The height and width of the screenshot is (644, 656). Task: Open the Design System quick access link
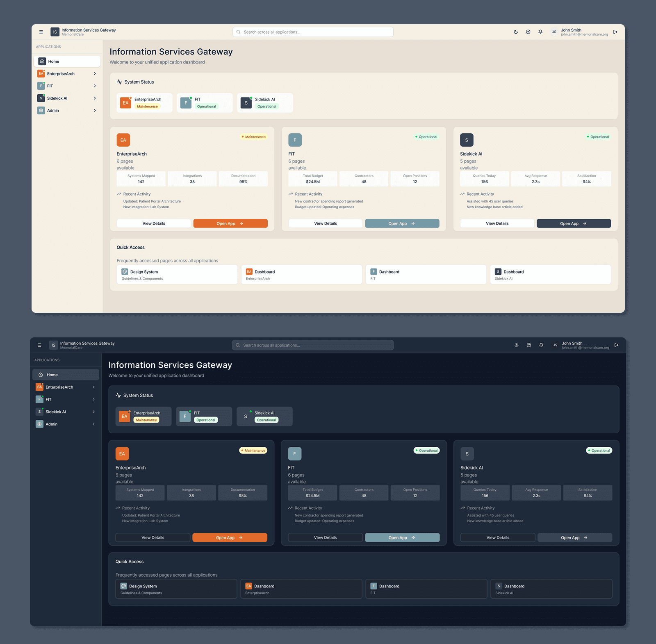coord(177,274)
